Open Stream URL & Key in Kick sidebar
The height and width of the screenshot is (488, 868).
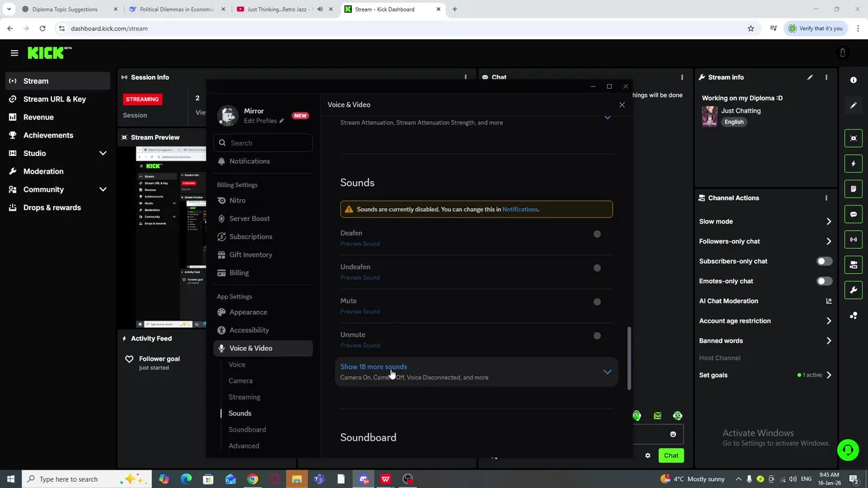(55, 99)
